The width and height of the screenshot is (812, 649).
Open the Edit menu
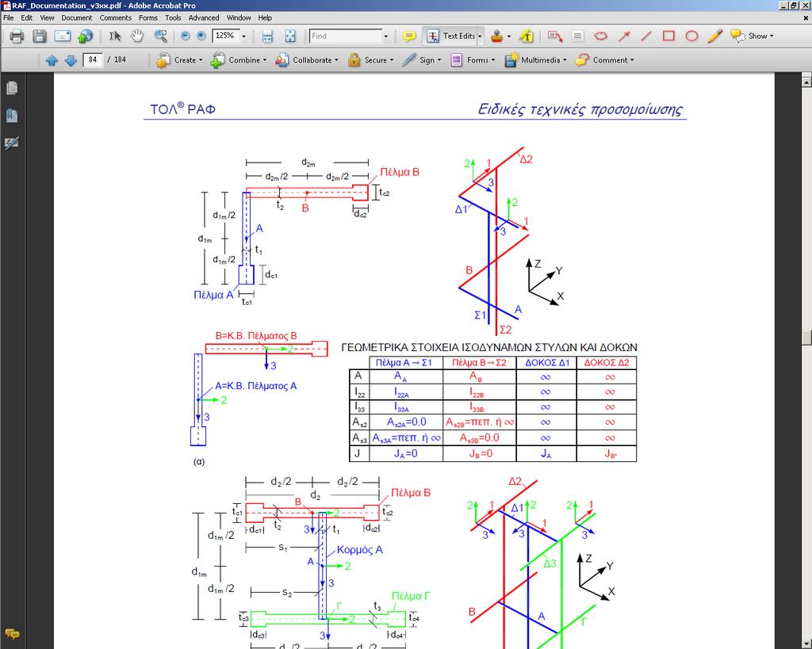pos(26,17)
